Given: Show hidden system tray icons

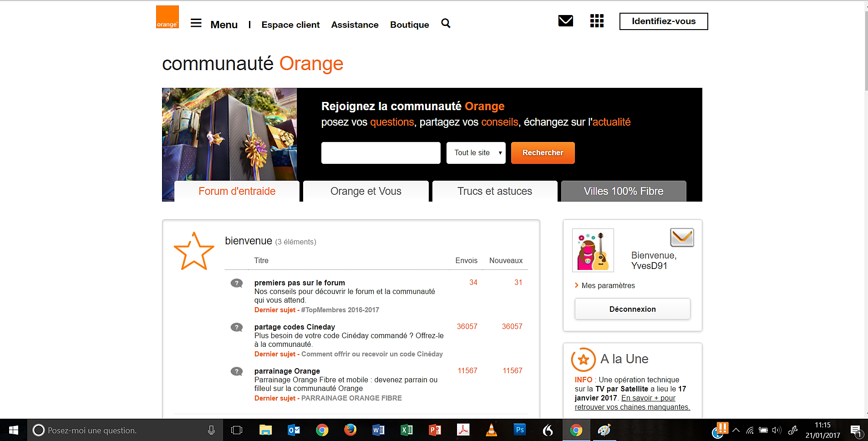Looking at the screenshot, I should click(736, 430).
